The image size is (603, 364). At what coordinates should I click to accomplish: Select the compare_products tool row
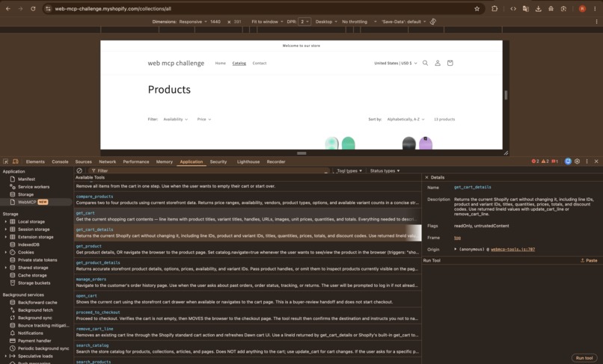248,200
